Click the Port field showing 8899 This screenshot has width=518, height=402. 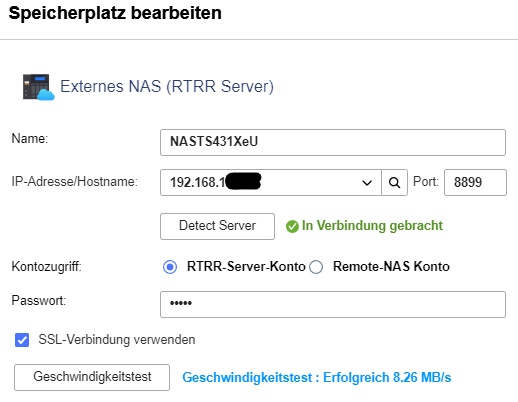pyautogui.click(x=475, y=182)
